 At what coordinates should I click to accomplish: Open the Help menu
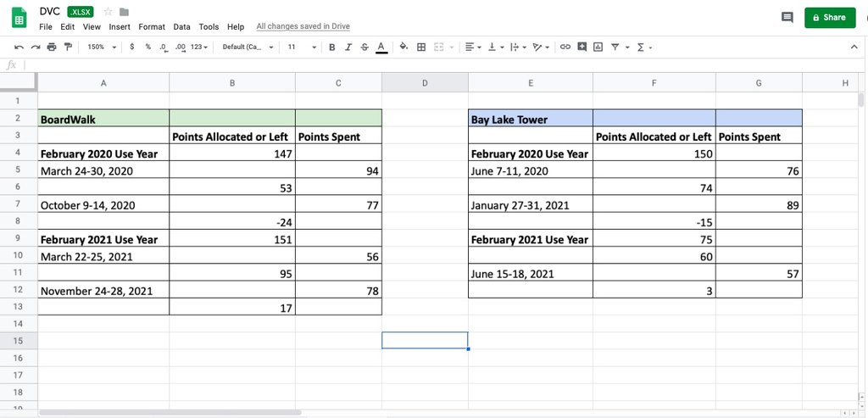click(x=236, y=26)
